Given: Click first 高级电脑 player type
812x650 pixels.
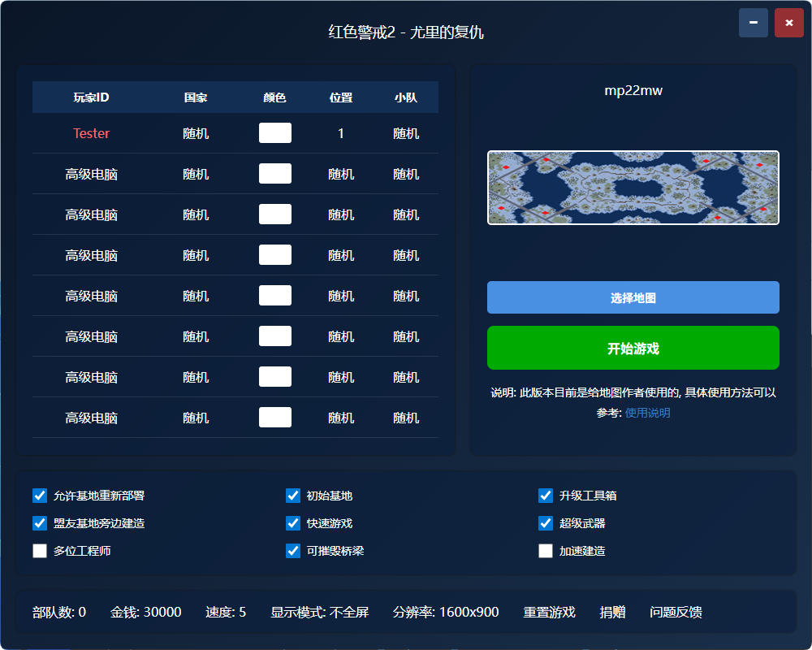Looking at the screenshot, I should click(x=91, y=174).
